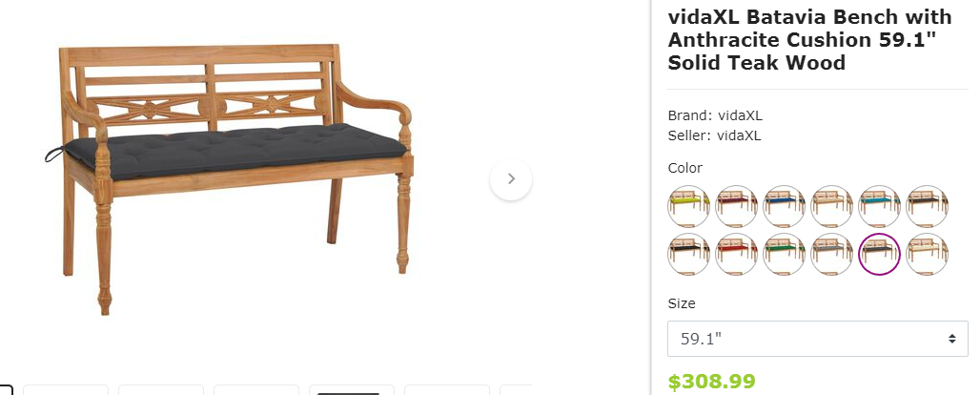The height and width of the screenshot is (395, 980).
Task: Select the cream cushion bench swatch
Action: click(927, 254)
